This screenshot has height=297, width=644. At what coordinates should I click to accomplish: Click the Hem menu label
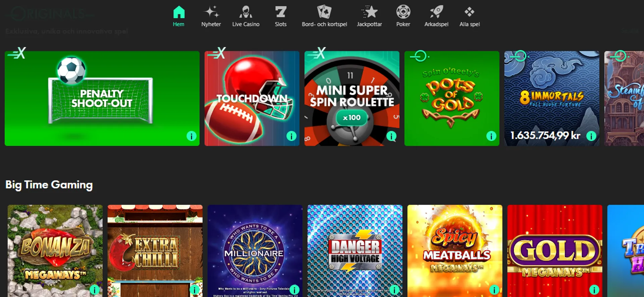[x=179, y=24]
